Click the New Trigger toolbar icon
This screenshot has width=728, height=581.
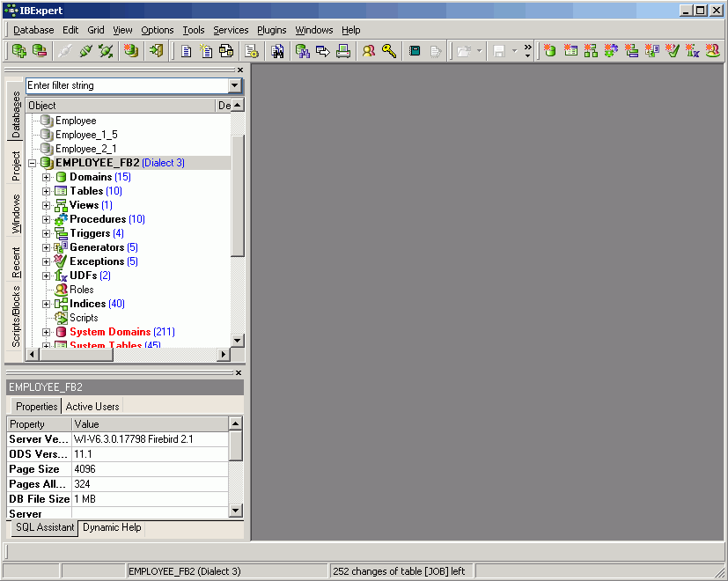[x=631, y=50]
